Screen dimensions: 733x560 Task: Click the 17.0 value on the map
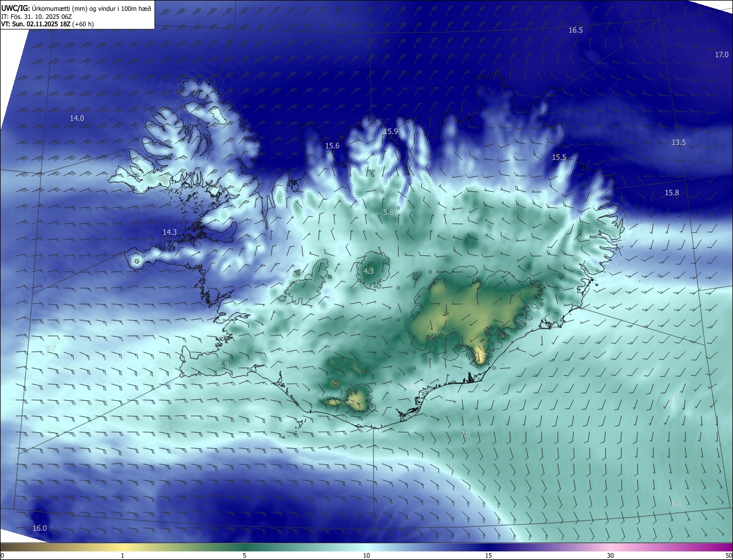coord(722,55)
